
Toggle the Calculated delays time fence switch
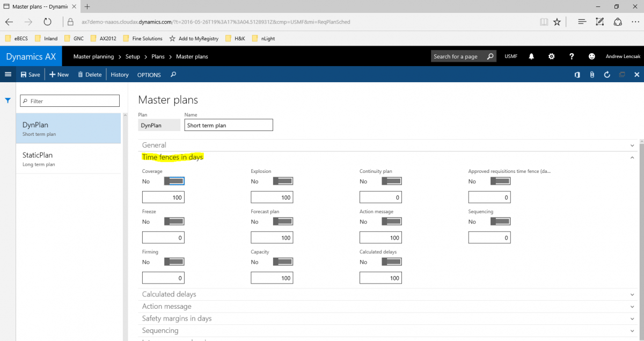(392, 262)
